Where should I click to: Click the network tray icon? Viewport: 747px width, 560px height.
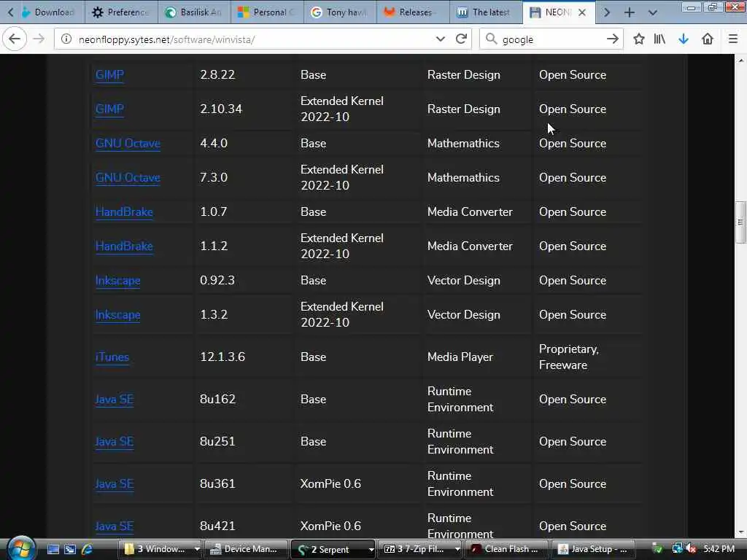tap(678, 549)
